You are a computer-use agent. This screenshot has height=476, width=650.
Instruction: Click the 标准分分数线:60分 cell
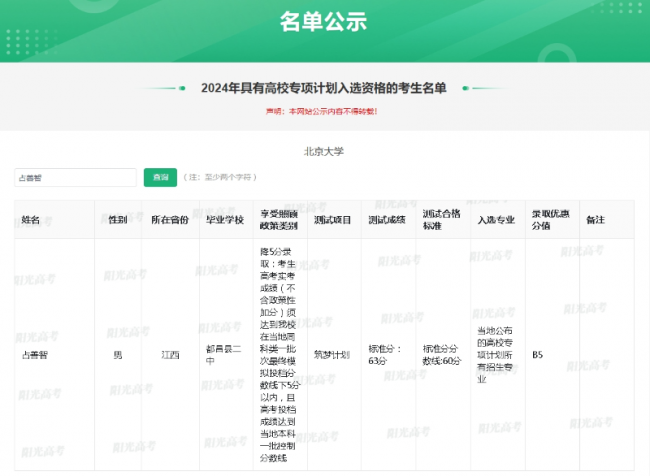(442, 355)
